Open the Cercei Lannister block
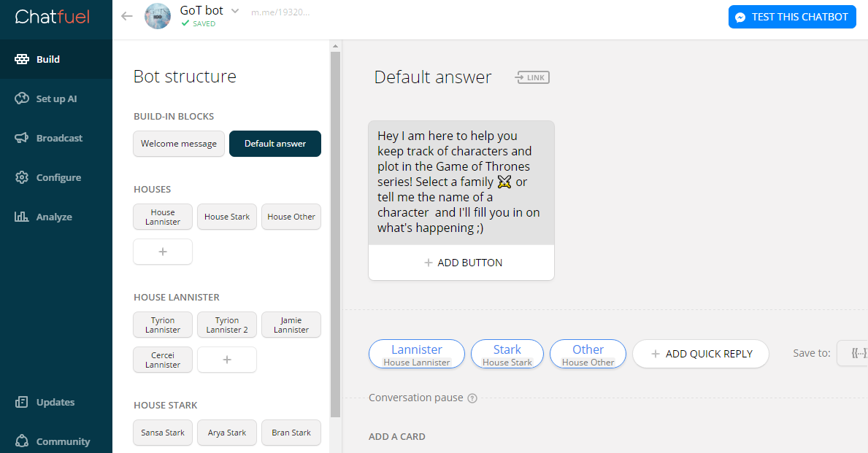This screenshot has height=453, width=868. [163, 360]
